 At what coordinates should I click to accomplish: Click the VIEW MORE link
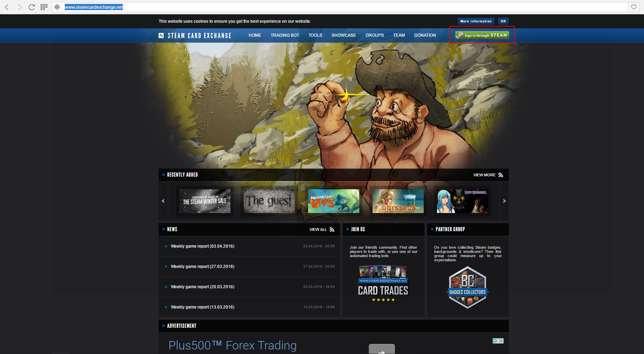pos(484,175)
